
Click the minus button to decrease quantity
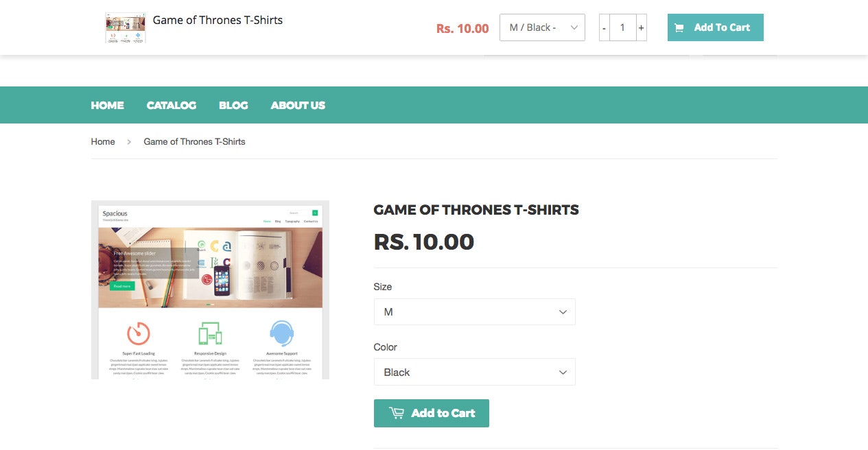[604, 27]
